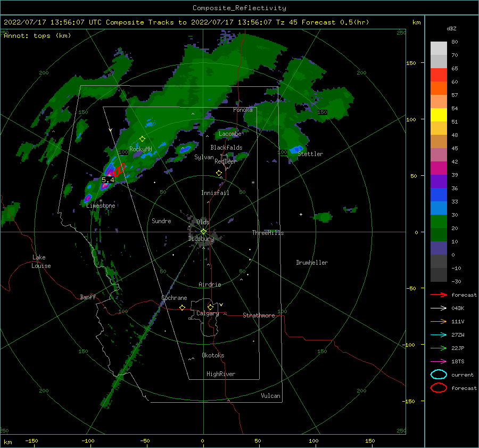This screenshot has height=448, width=479.
Task: Click the RedDeer city label
Action: pos(226,161)
